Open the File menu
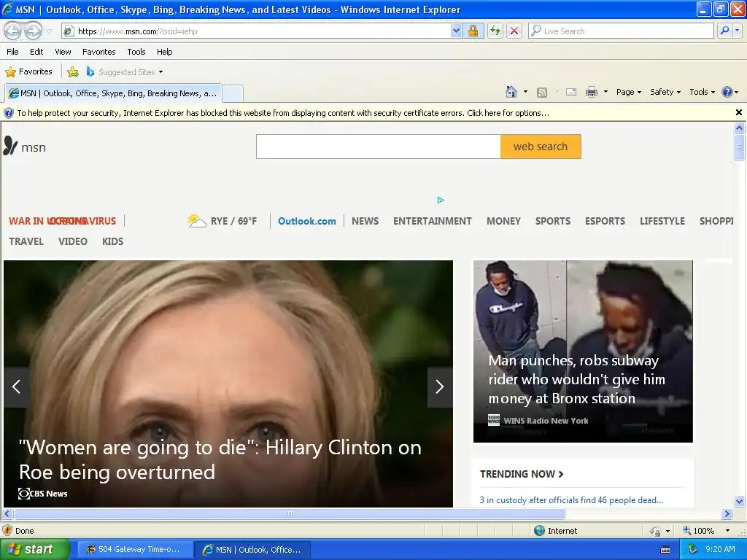The height and width of the screenshot is (560, 747). (13, 52)
